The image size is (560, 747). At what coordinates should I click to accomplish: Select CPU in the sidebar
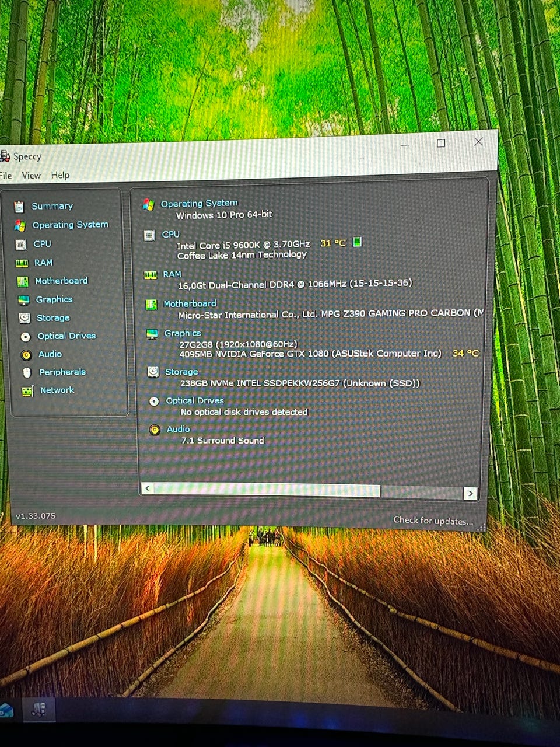42,244
